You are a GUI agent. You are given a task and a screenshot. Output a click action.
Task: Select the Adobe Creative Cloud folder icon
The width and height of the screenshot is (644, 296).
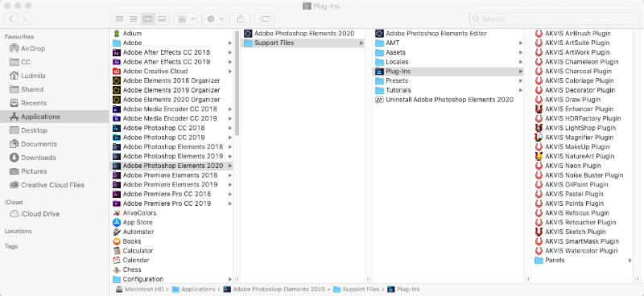pyautogui.click(x=116, y=71)
